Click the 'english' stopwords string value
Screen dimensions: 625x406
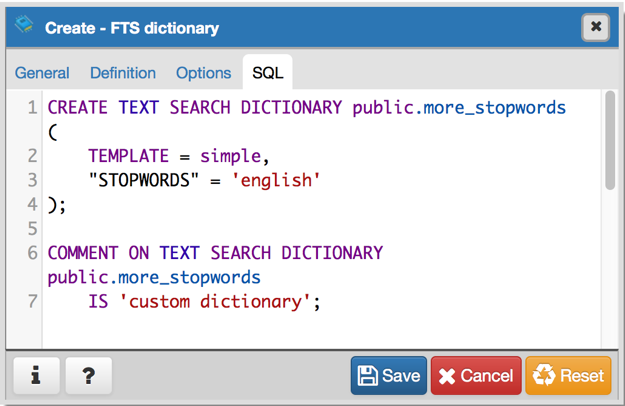click(x=274, y=180)
